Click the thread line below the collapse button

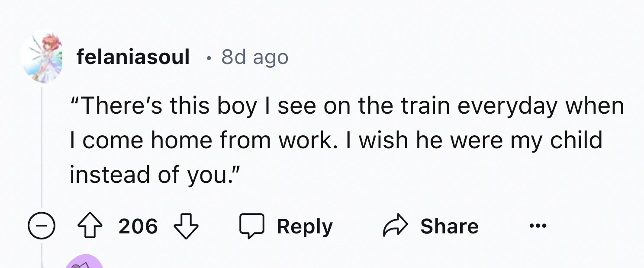point(42,254)
